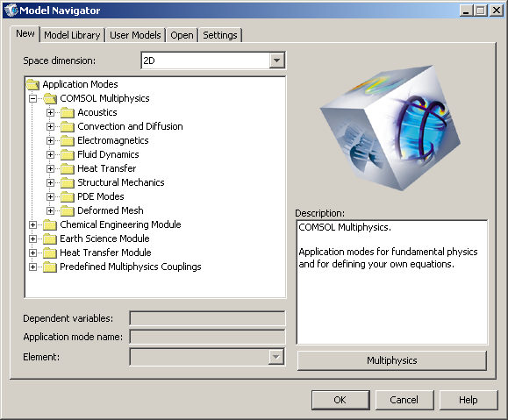Click the PDE Modes folder icon

coord(68,197)
